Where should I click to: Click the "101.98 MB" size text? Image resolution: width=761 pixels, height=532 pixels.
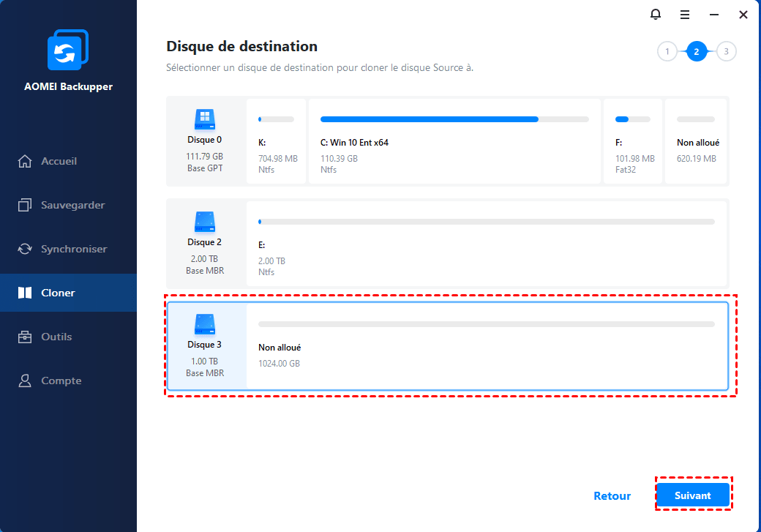coord(635,158)
